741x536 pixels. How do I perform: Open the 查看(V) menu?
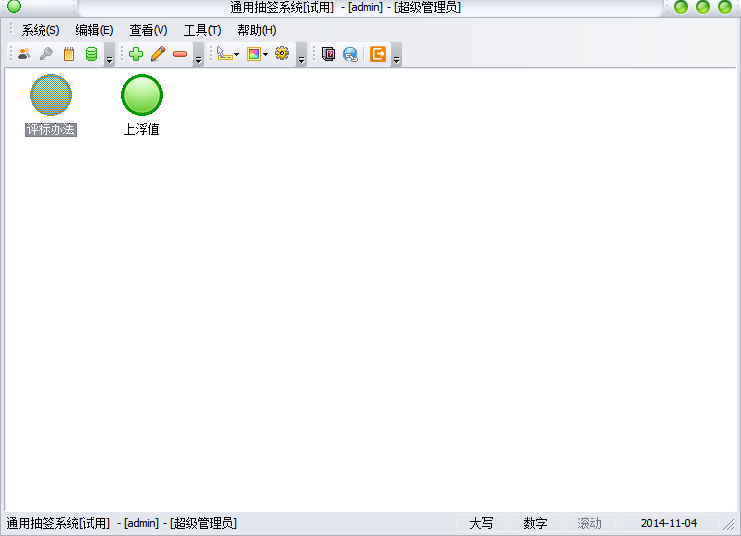[x=148, y=30]
